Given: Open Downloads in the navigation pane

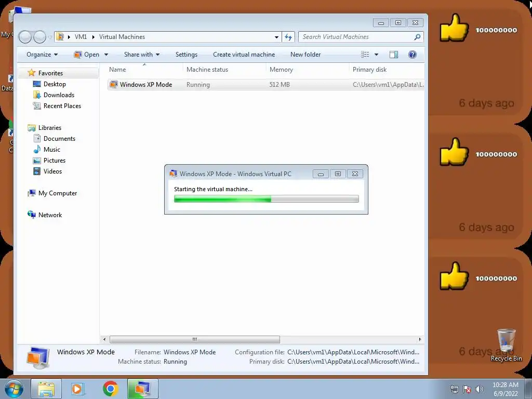Looking at the screenshot, I should point(59,95).
